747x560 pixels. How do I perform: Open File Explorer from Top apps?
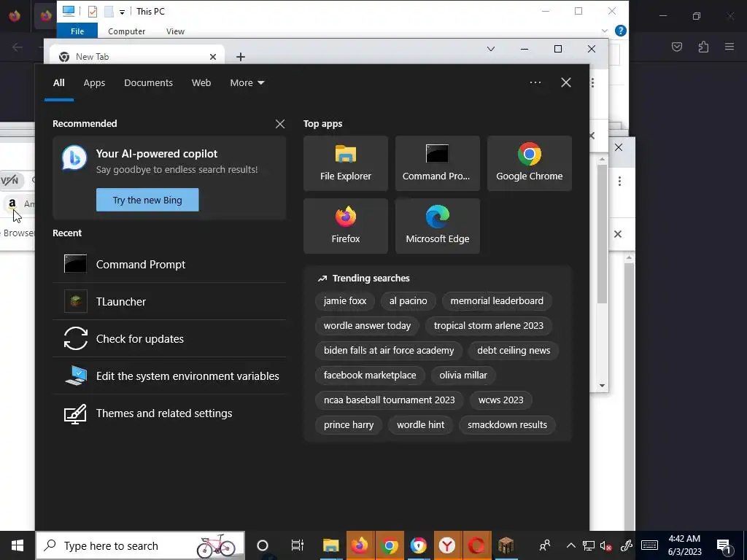click(345, 163)
